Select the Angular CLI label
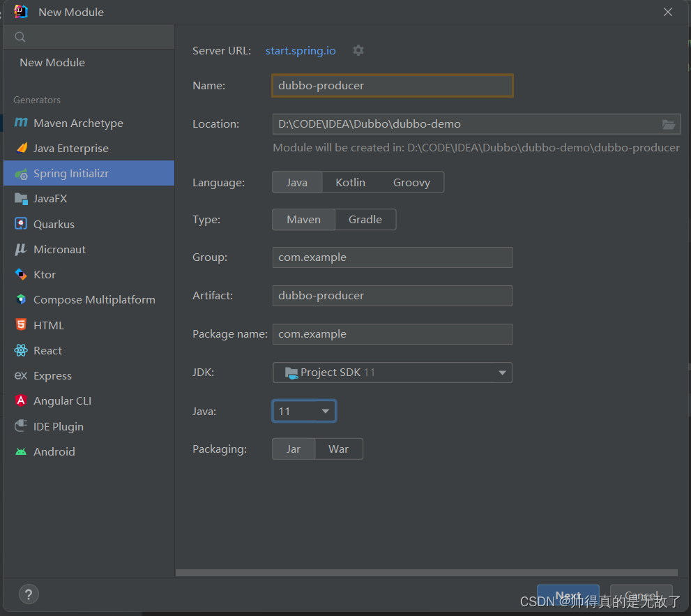The height and width of the screenshot is (616, 691). pos(63,401)
